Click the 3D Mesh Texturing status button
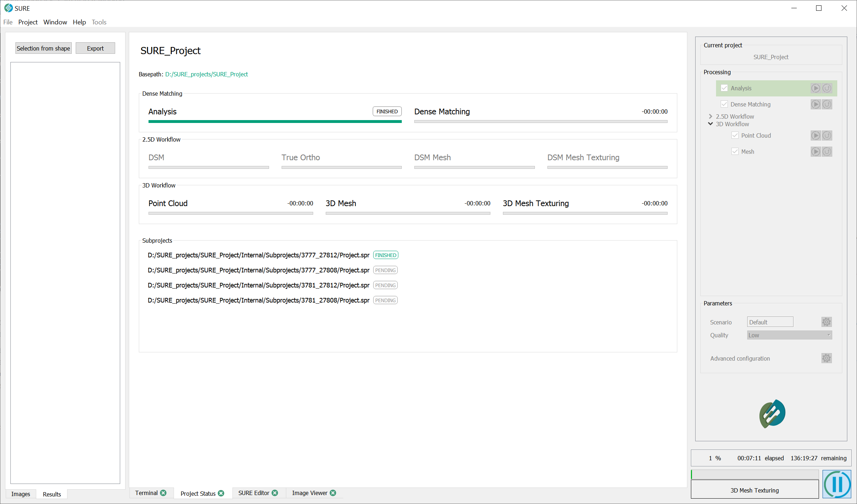The width and height of the screenshot is (857, 504). tap(755, 490)
